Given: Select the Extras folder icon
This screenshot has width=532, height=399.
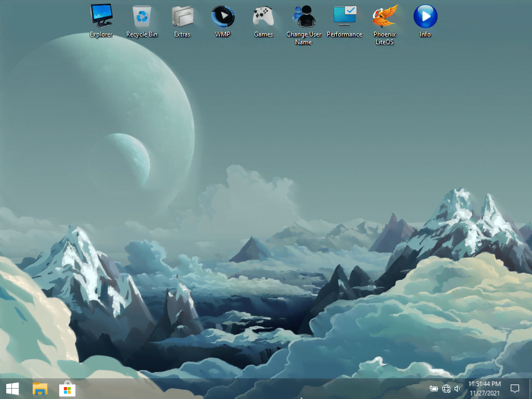Looking at the screenshot, I should point(182,21).
